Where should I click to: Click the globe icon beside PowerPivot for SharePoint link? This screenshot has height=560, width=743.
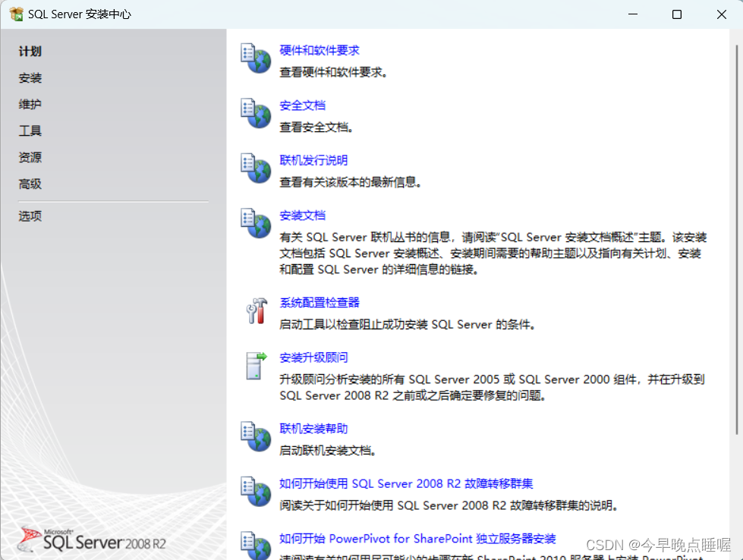pyautogui.click(x=256, y=546)
